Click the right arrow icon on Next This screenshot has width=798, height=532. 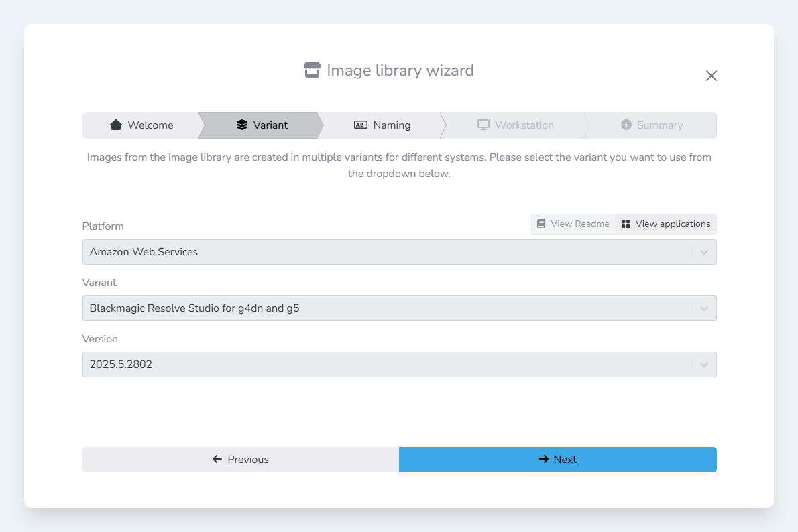[x=544, y=460]
